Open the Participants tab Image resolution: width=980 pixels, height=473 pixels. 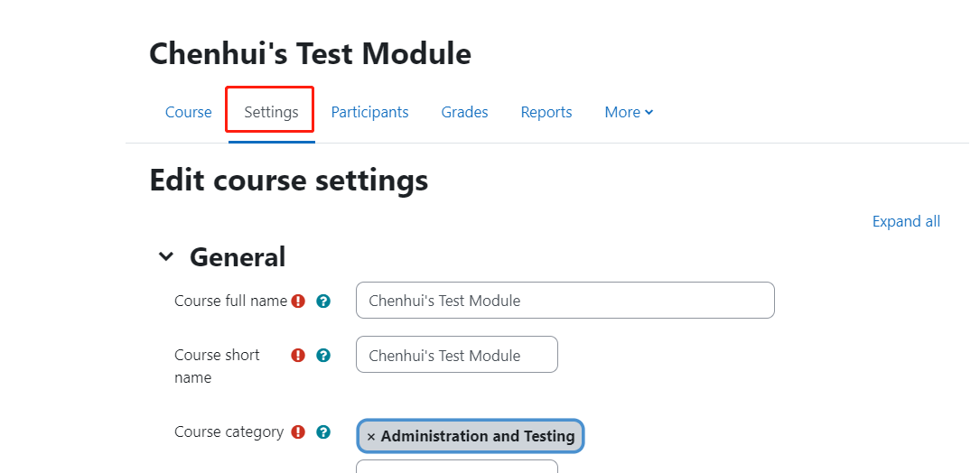click(369, 112)
